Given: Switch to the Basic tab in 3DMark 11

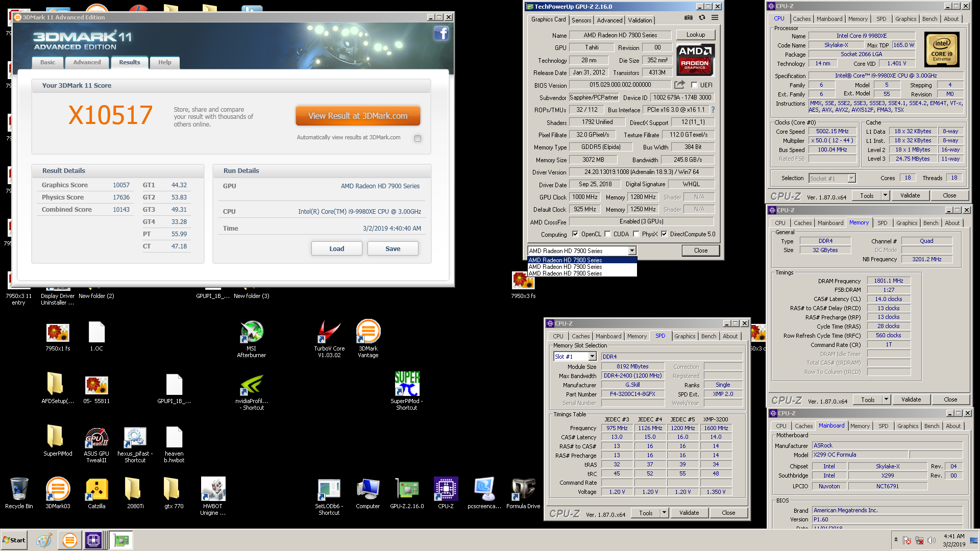Looking at the screenshot, I should click(48, 62).
